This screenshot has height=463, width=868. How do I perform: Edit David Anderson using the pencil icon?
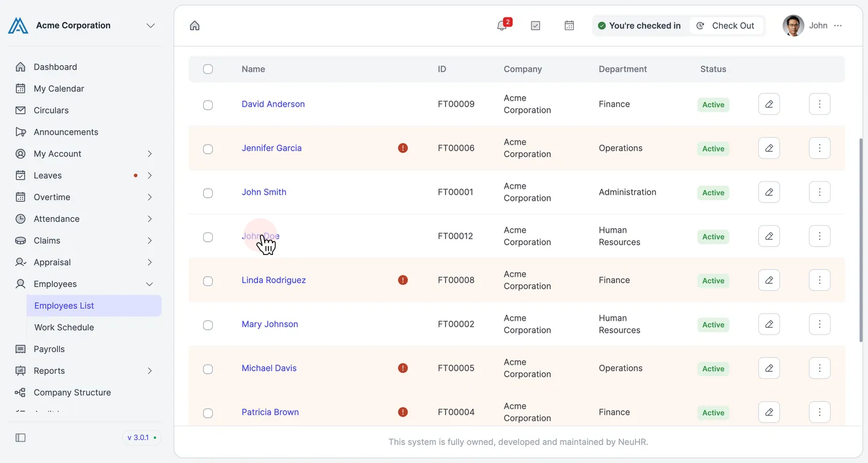coord(769,104)
